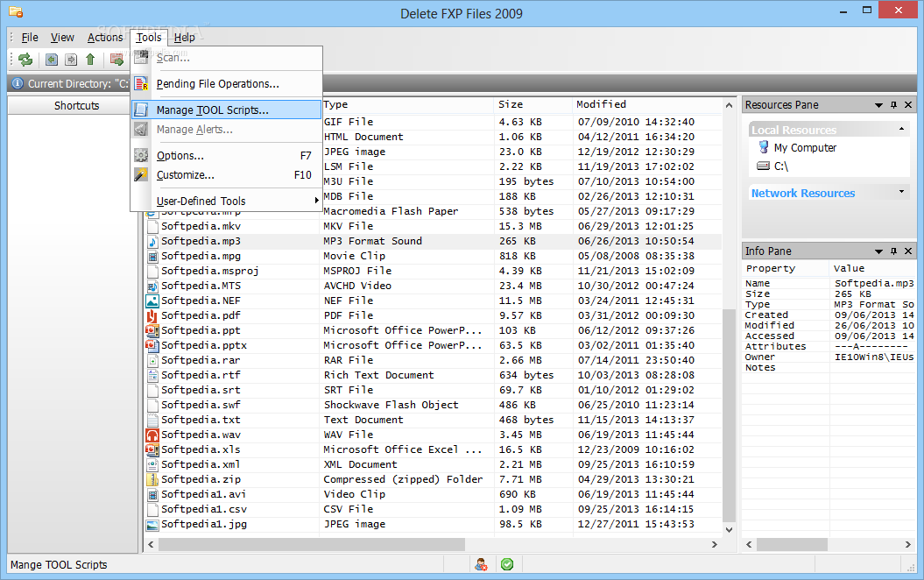Open the Actions menu
Viewport: 924px width, 580px height.
pyautogui.click(x=105, y=37)
